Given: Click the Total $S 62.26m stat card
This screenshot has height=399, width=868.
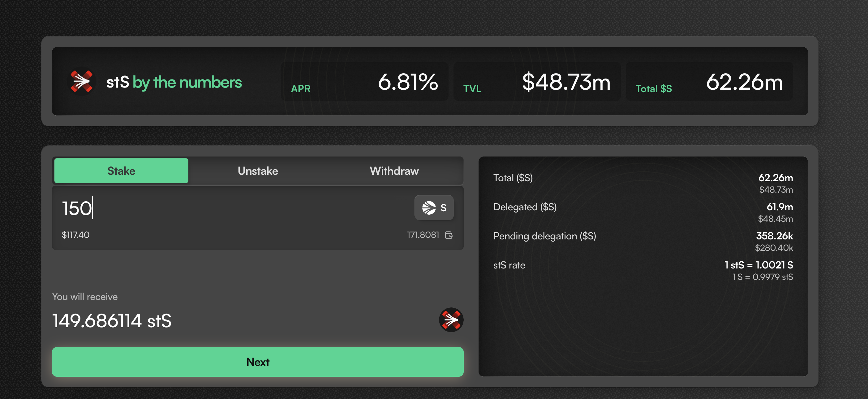Looking at the screenshot, I should point(709,82).
